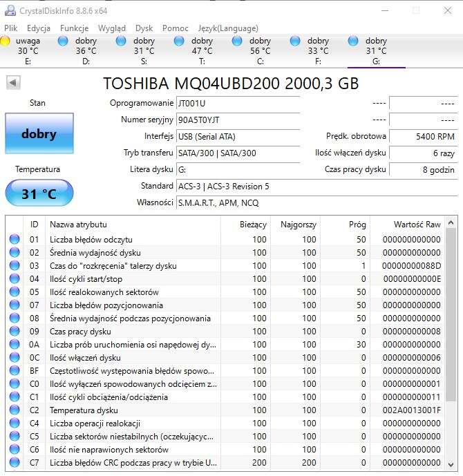Expand the Wygląd menu

112,28
